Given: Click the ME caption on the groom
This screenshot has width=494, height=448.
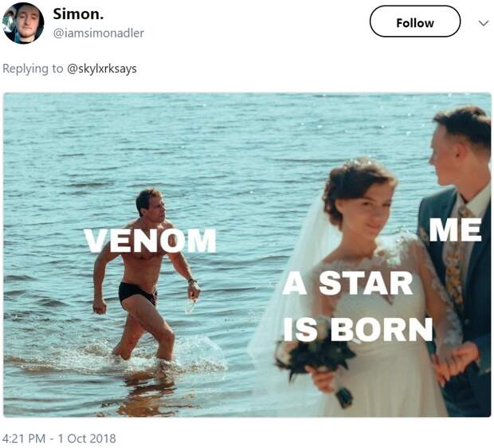Looking at the screenshot, I should click(x=456, y=230).
